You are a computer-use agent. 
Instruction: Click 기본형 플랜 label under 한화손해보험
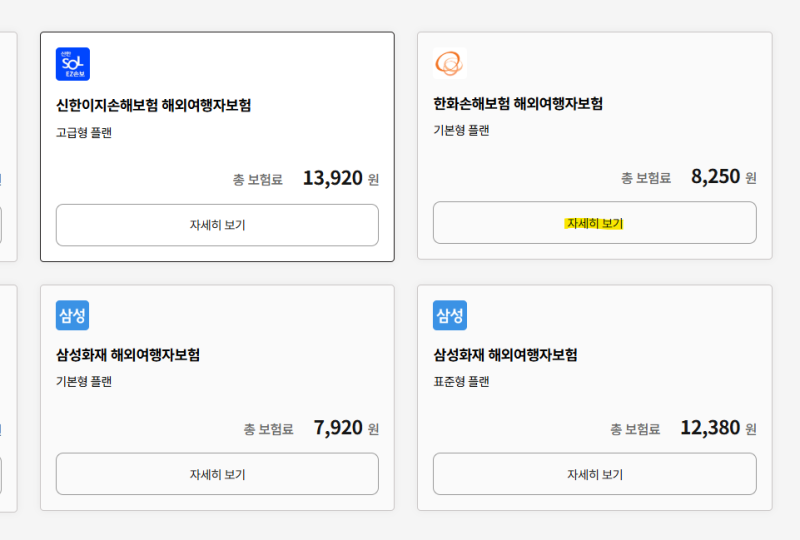point(461,130)
